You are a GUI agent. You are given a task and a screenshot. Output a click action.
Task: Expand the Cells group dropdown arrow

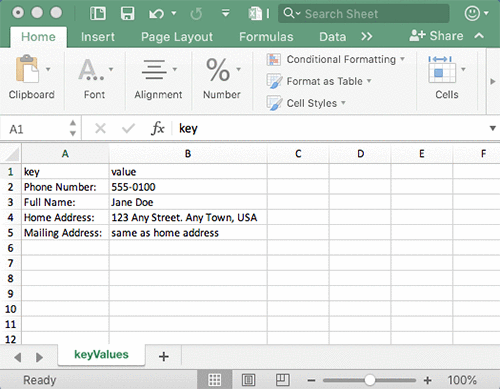(x=463, y=69)
